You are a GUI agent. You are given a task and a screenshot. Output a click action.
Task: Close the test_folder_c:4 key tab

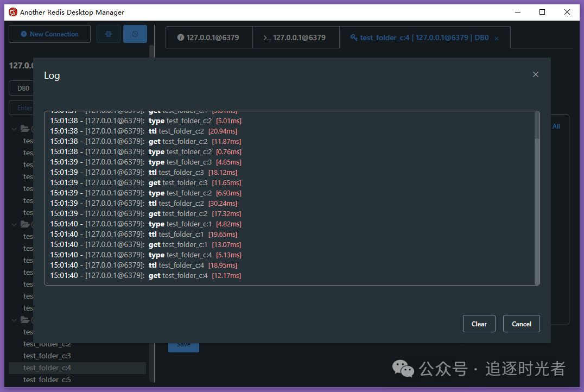[x=497, y=39]
